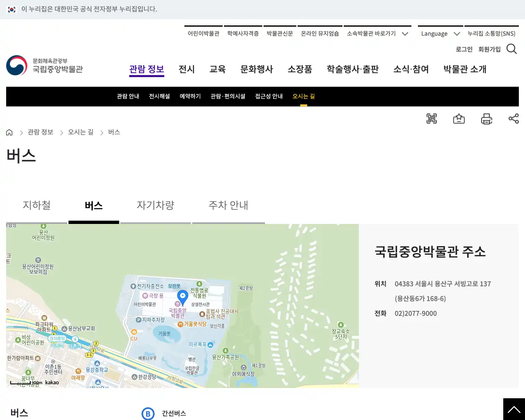This screenshot has width=525, height=420.
Task: Open the 전시 main menu
Action: (187, 69)
